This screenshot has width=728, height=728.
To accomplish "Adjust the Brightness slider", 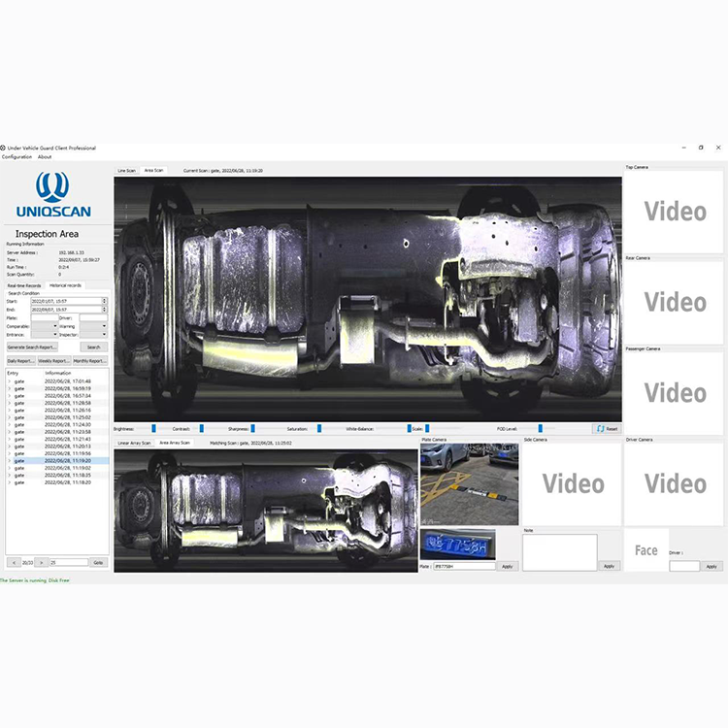I will click(153, 428).
